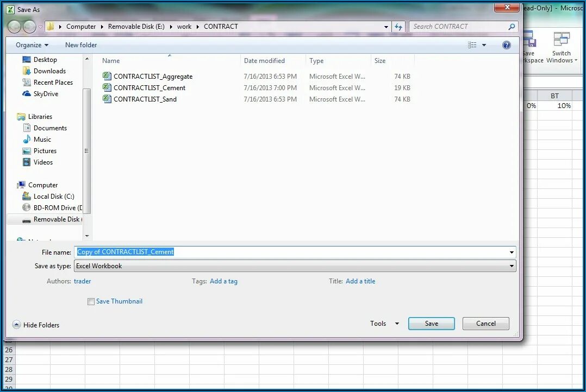Screen dimensions: 586x392
Task: Click the refresh icon beside address bar
Action: pyautogui.click(x=398, y=27)
